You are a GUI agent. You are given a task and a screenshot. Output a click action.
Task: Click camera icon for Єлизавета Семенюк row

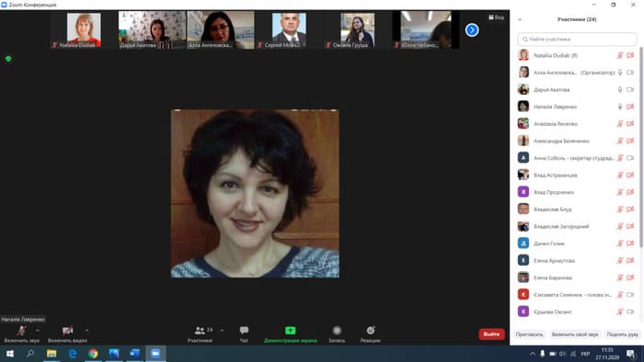(x=630, y=295)
